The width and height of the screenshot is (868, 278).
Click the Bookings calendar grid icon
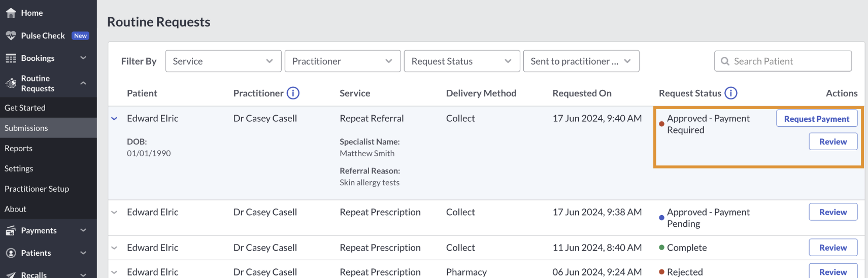pyautogui.click(x=11, y=58)
